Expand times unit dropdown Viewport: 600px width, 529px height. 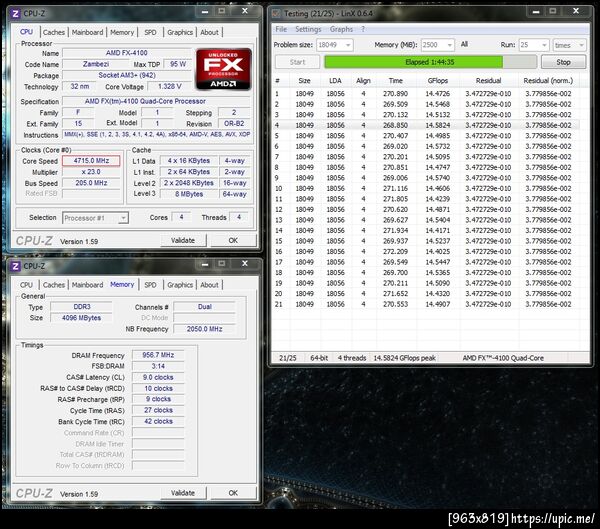(x=581, y=45)
